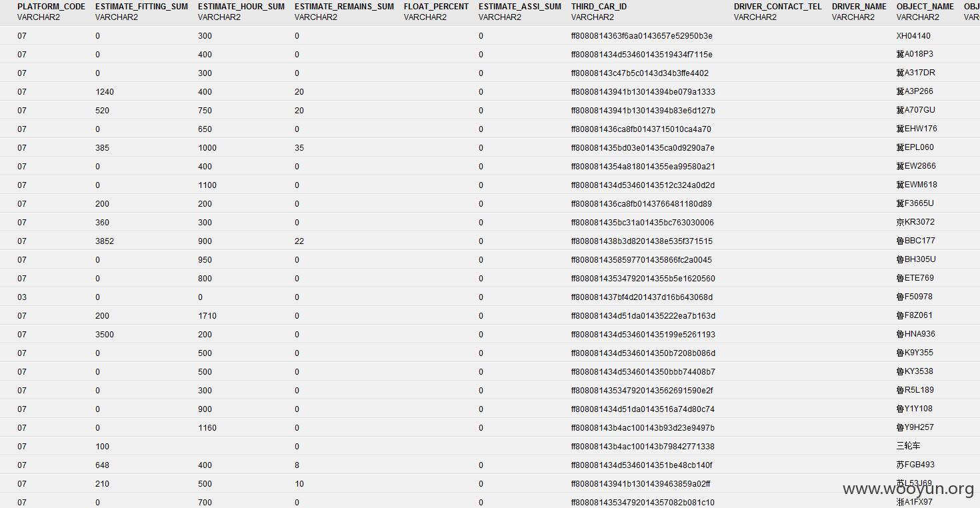Select the THIRD_CAR_ID column header
This screenshot has width=980, height=508.
tap(599, 7)
